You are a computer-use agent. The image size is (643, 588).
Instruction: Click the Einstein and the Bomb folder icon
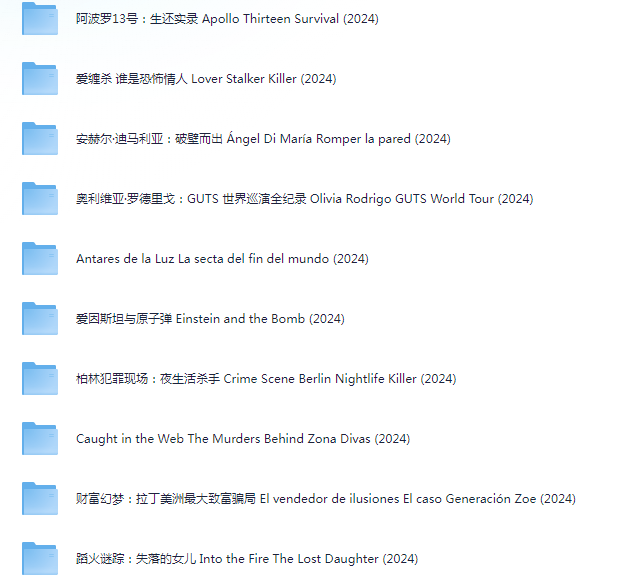[40, 318]
